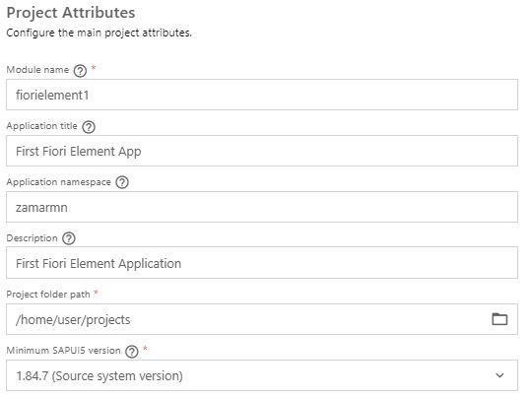Click the Application namespace help icon
The width and height of the screenshot is (532, 397).
click(x=122, y=182)
